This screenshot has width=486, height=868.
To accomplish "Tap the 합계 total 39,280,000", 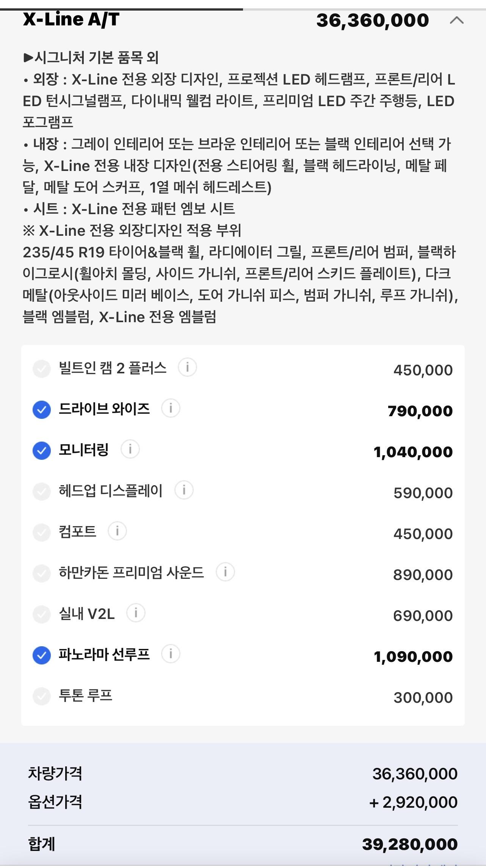I will (410, 844).
